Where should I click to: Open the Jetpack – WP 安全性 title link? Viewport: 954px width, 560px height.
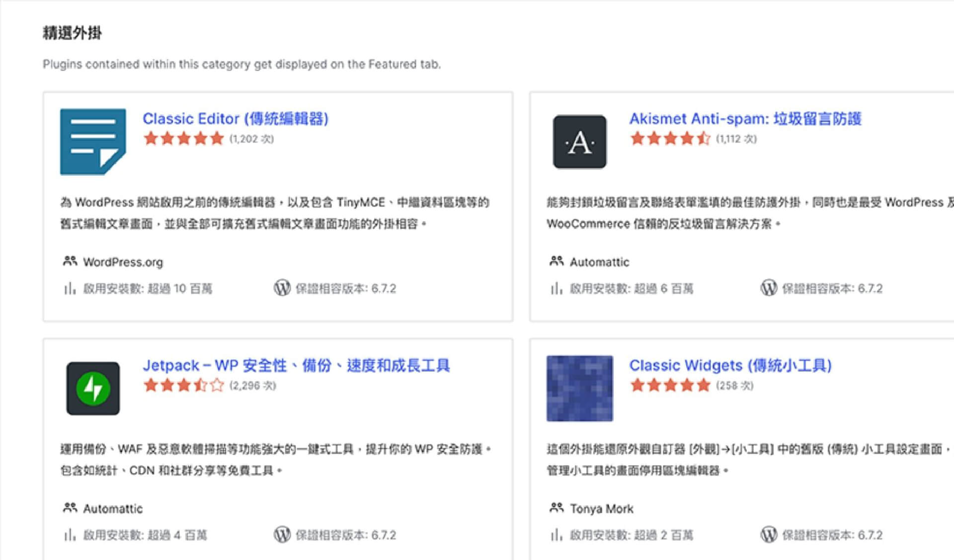[x=296, y=365]
